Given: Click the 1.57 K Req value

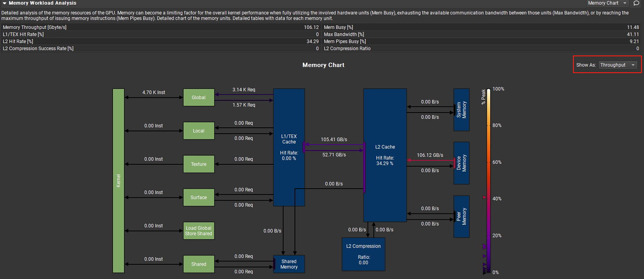Looking at the screenshot, I should pyautogui.click(x=244, y=105).
